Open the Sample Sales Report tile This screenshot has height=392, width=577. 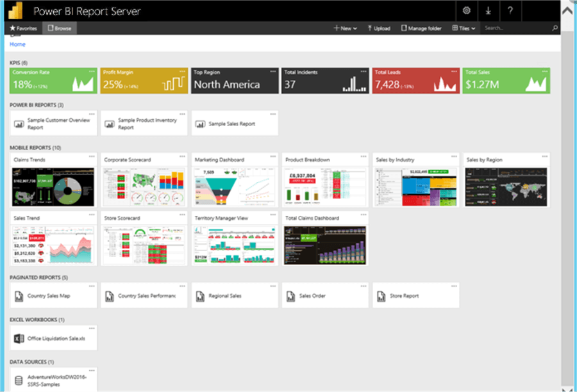click(235, 123)
